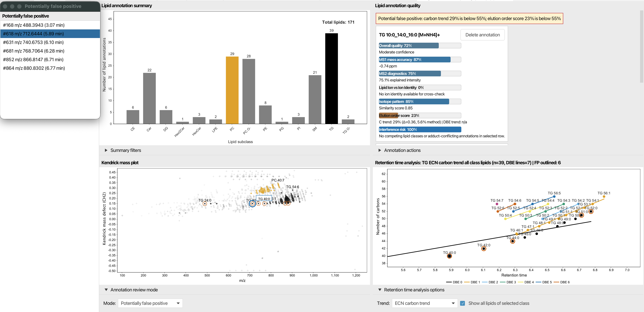The image size is (644, 312).
Task: Click the potential false positive warning banner
Action: coord(469,18)
